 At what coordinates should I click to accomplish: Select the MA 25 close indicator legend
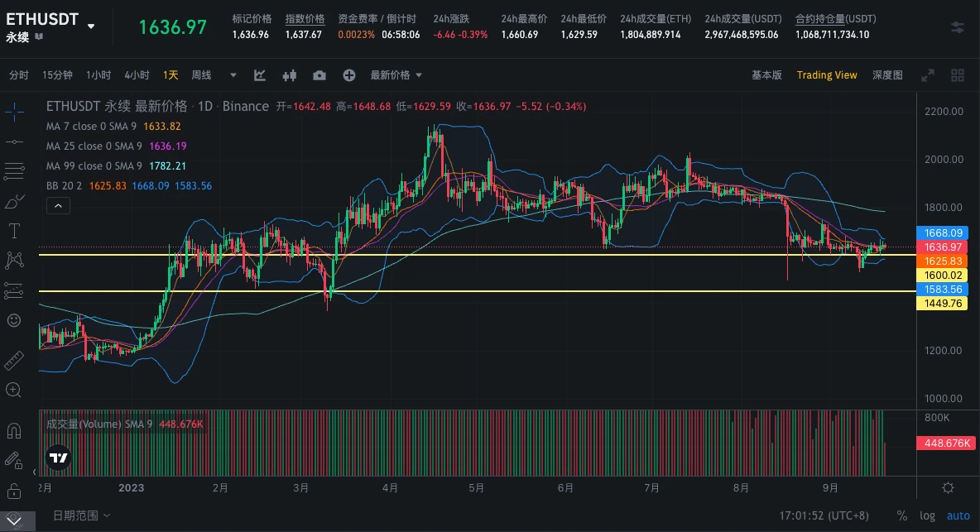(116, 146)
